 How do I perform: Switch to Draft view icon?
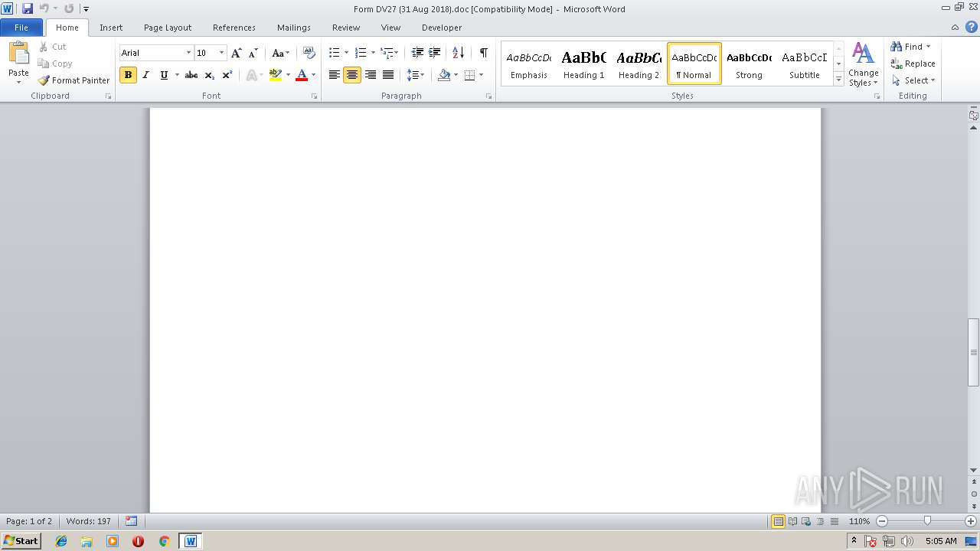[x=834, y=521]
